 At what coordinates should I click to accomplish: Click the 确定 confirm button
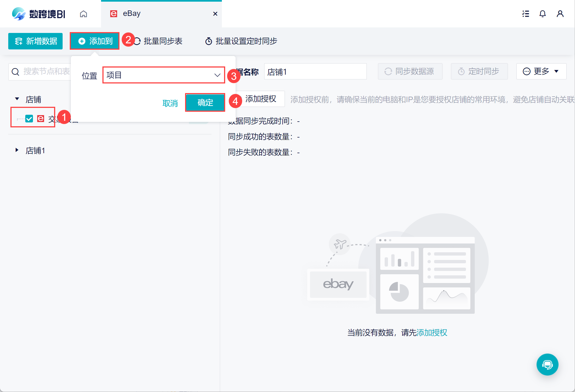205,103
